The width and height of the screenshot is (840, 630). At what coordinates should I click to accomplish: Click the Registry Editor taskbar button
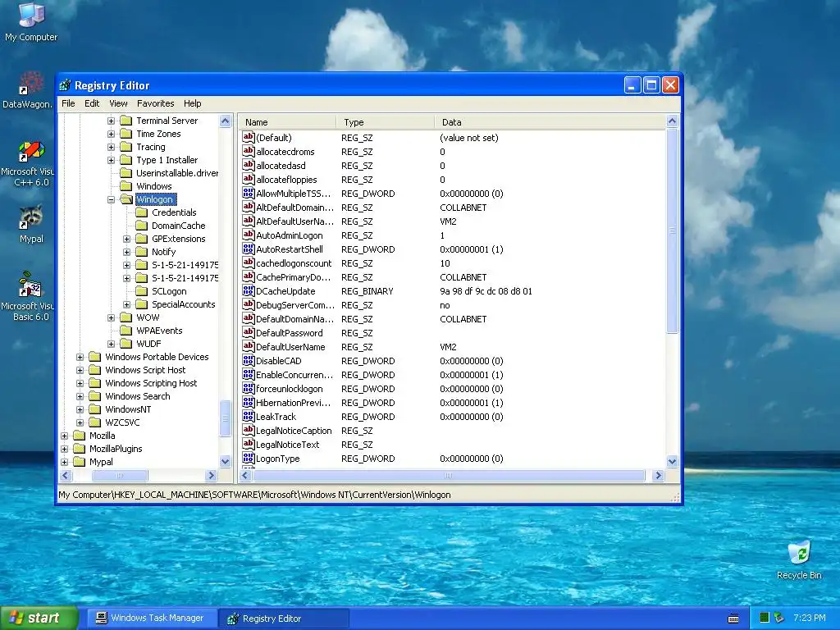coord(284,619)
